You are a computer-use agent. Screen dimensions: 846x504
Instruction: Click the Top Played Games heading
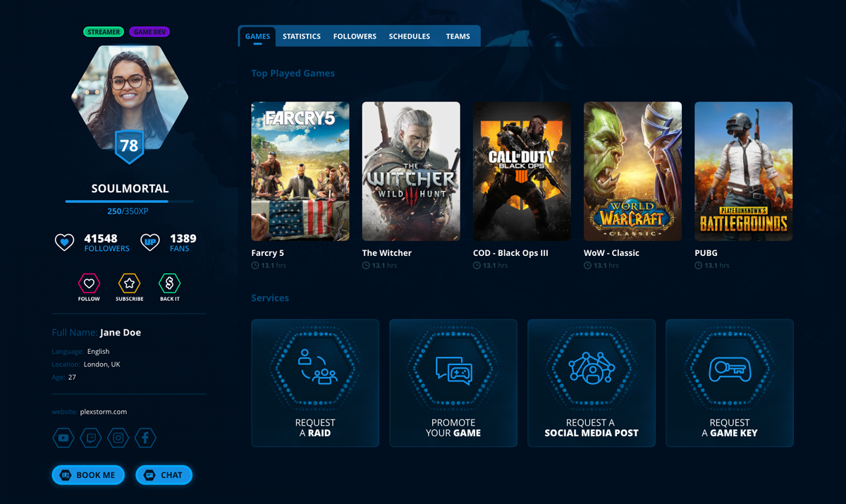point(293,73)
